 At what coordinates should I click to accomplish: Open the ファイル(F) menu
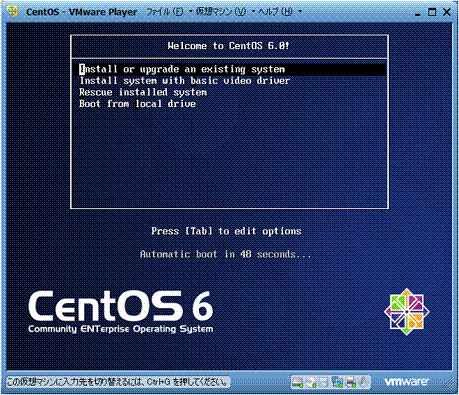(165, 12)
